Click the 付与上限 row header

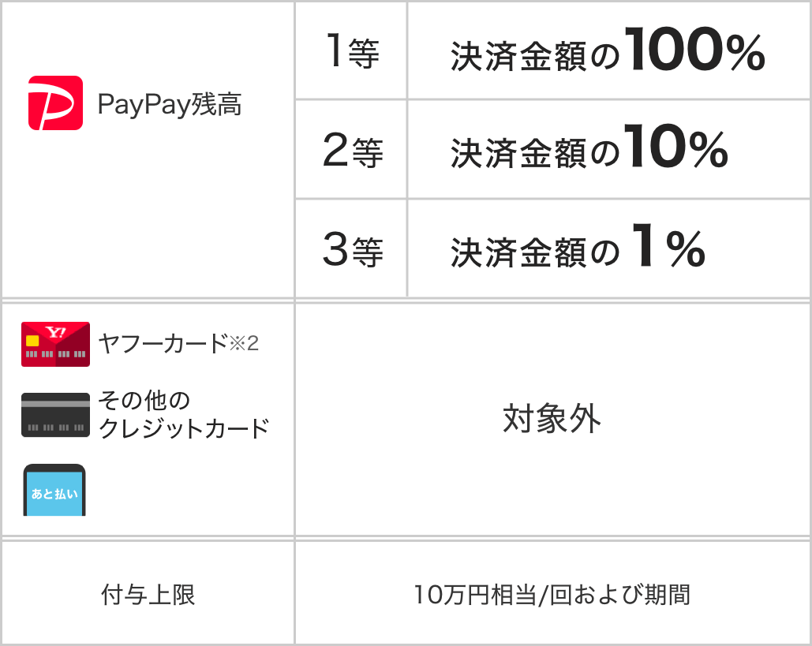pos(148,595)
